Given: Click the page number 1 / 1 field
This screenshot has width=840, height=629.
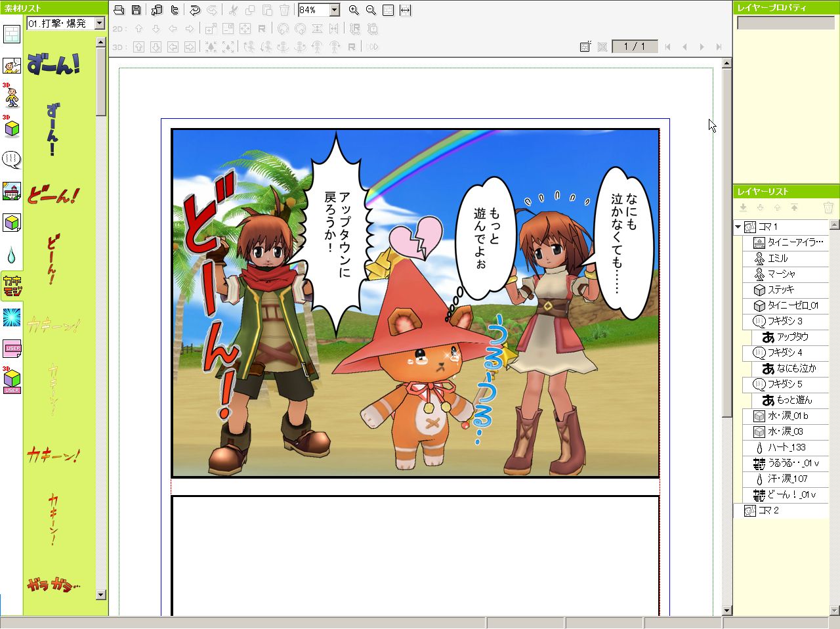Looking at the screenshot, I should (x=635, y=47).
